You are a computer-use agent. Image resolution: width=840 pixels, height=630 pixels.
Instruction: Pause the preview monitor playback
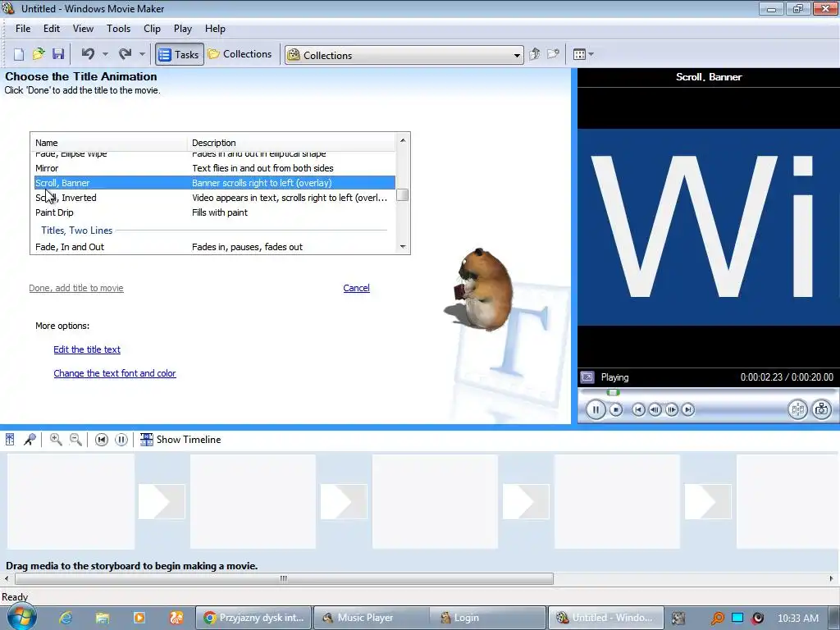596,410
